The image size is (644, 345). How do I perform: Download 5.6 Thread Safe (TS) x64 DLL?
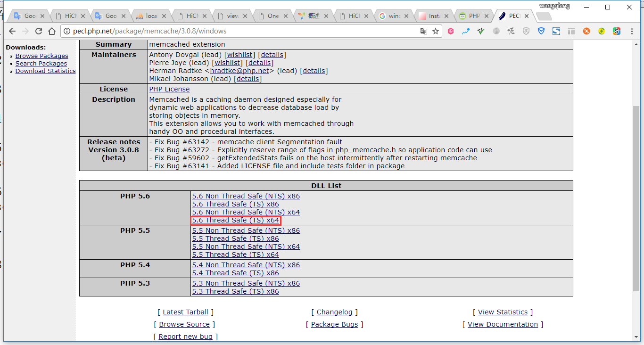pyautogui.click(x=235, y=220)
